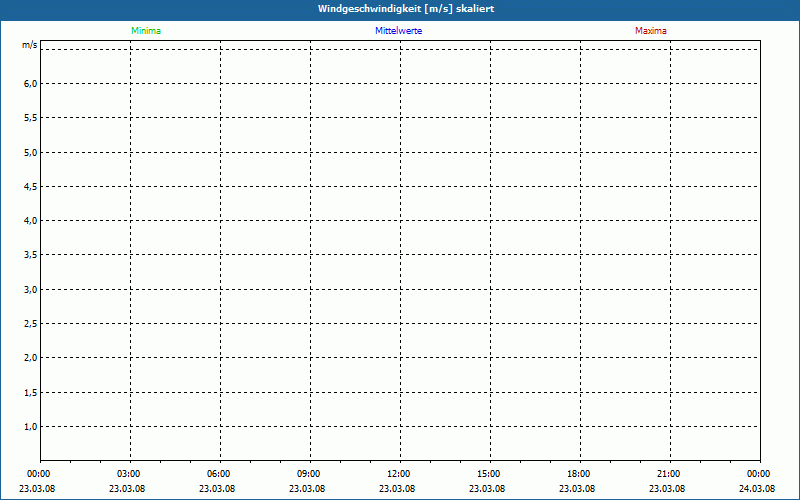Click the 18:00 time axis label
The image size is (800, 500).
579,474
